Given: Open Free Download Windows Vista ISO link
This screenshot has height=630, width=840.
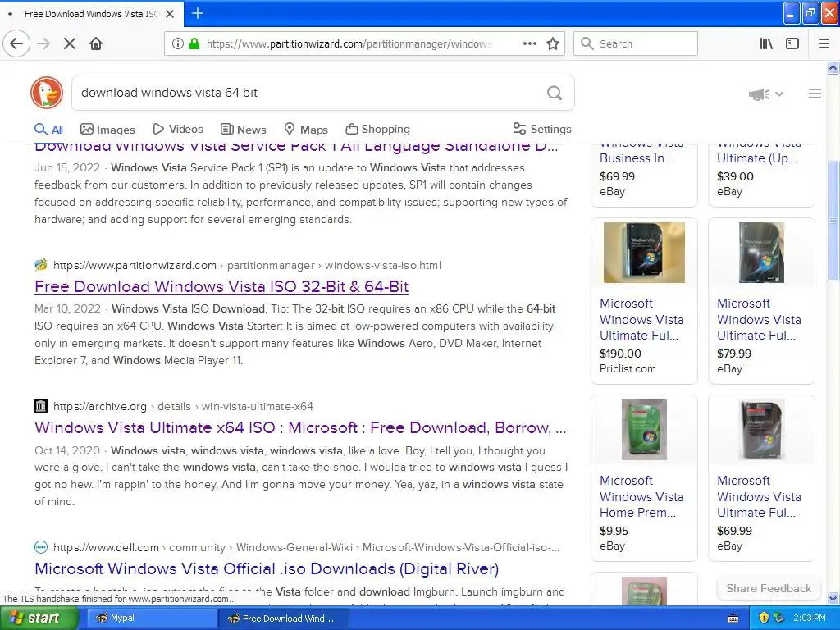Looking at the screenshot, I should tap(221, 286).
